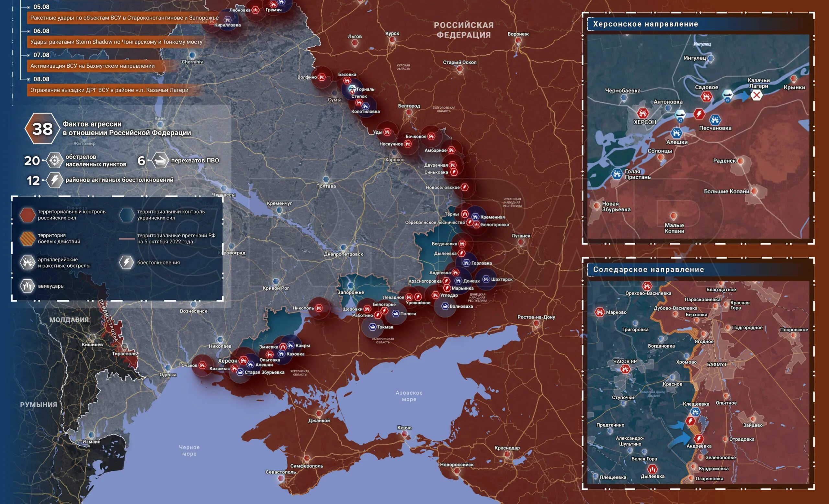Image resolution: width=829 pixels, height=504 pixels.
Task: Click the blue marker beside Пологи
Action: pyautogui.click(x=396, y=313)
